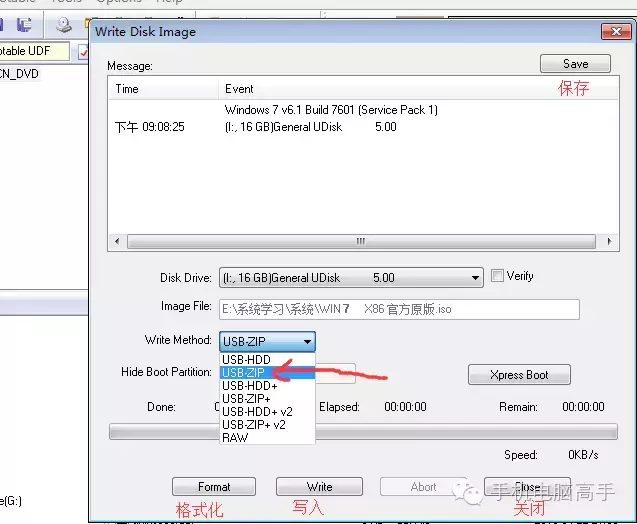The height and width of the screenshot is (524, 637).
Task: Click the horizontal scrollbar thumb in message list
Action: coord(361,241)
